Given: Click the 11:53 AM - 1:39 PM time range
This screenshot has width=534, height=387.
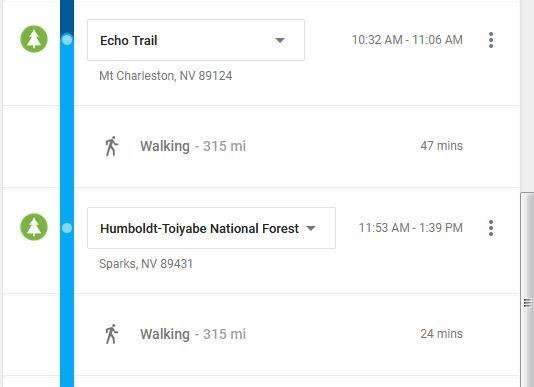Looking at the screenshot, I should point(410,228).
